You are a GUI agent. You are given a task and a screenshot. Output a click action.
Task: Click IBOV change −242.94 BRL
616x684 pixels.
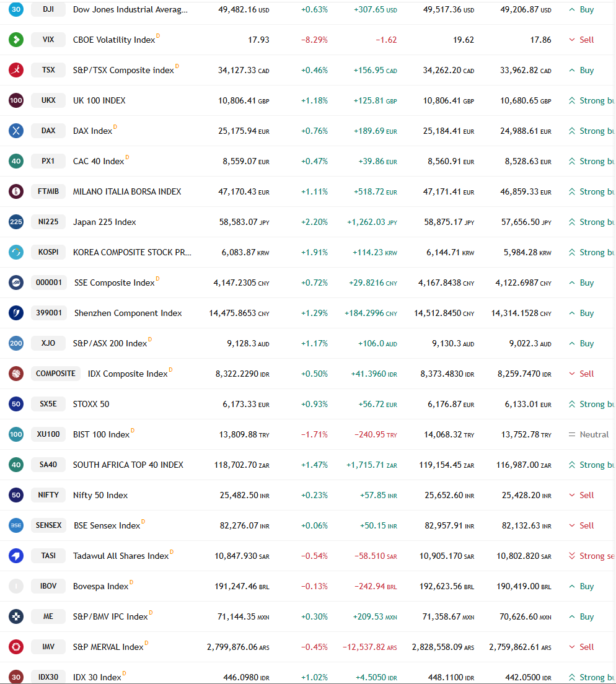[x=376, y=586]
